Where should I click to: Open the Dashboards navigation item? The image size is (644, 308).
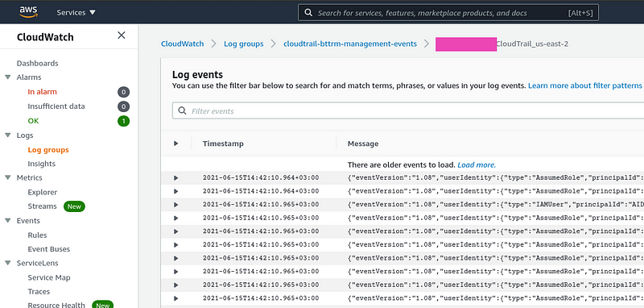(37, 64)
